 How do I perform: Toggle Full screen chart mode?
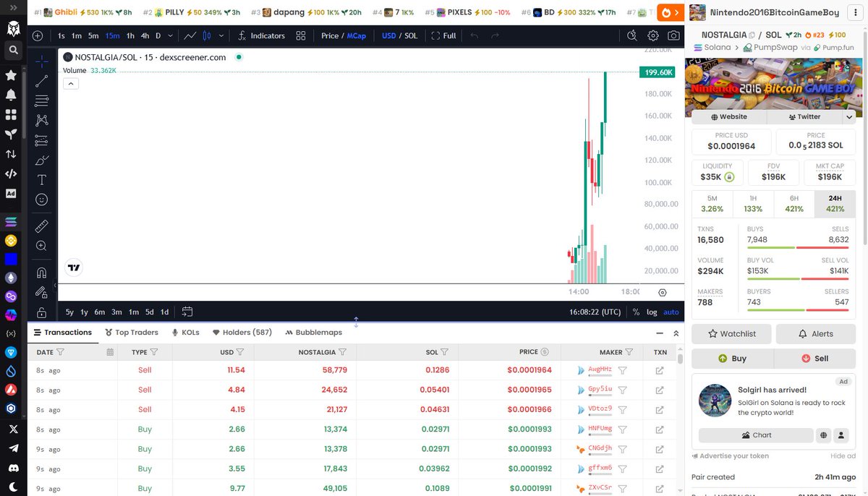[x=443, y=35]
